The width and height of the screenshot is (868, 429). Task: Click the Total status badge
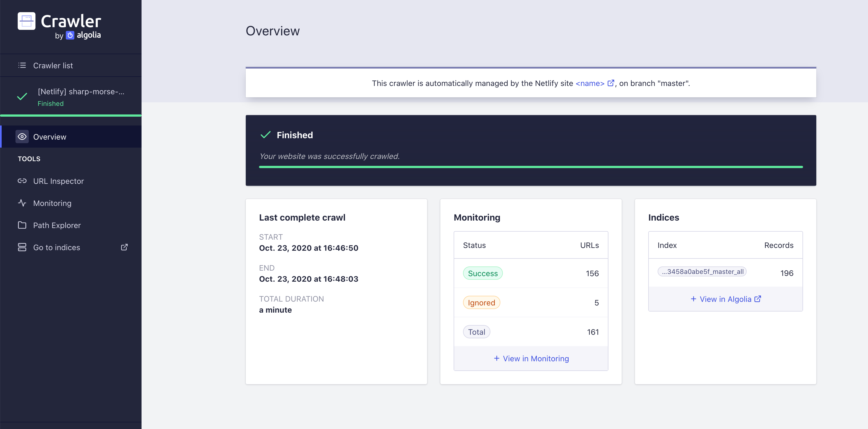point(477,332)
